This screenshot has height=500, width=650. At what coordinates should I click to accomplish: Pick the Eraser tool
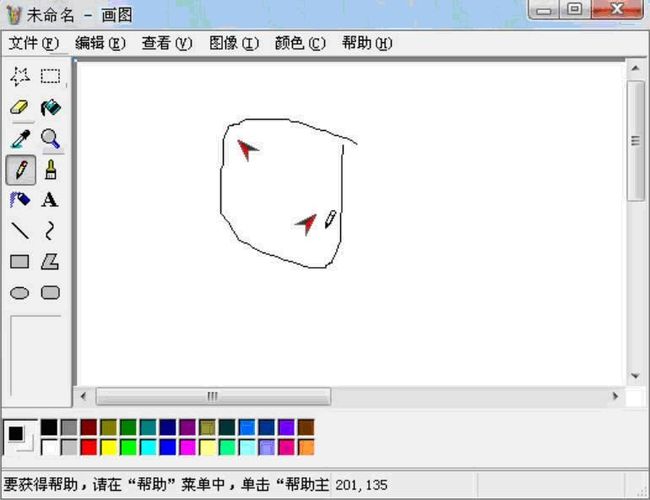pos(20,107)
